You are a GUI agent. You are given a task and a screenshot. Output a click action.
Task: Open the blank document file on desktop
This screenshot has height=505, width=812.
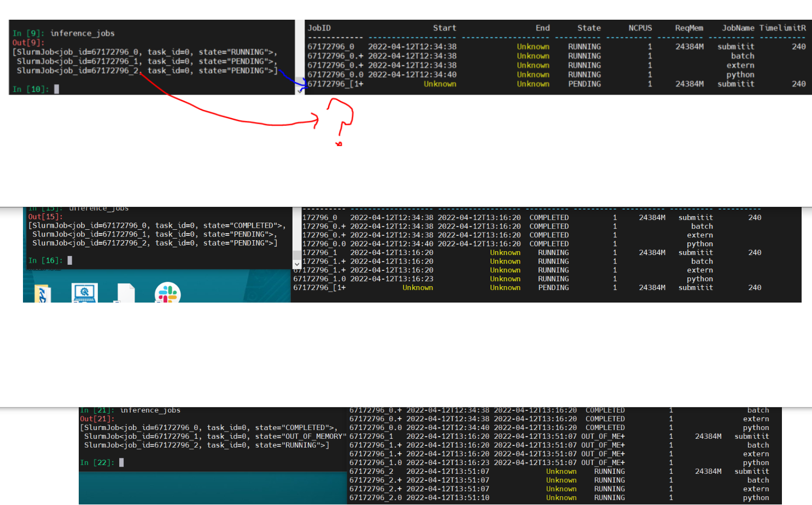[126, 293]
